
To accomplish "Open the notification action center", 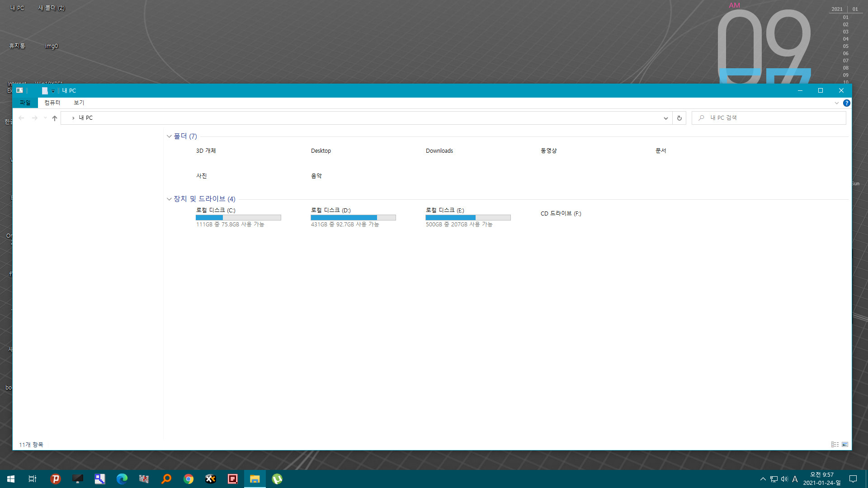I will pos(853,479).
